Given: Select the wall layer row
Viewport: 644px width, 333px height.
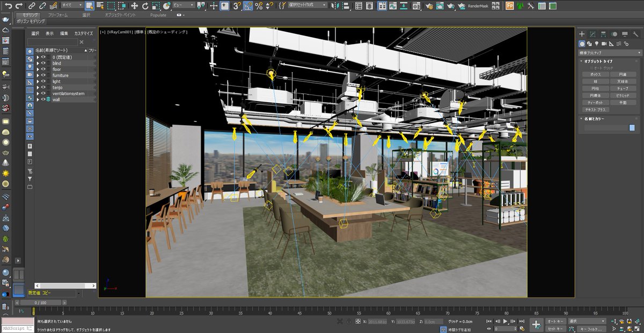Looking at the screenshot, I should pos(65,99).
